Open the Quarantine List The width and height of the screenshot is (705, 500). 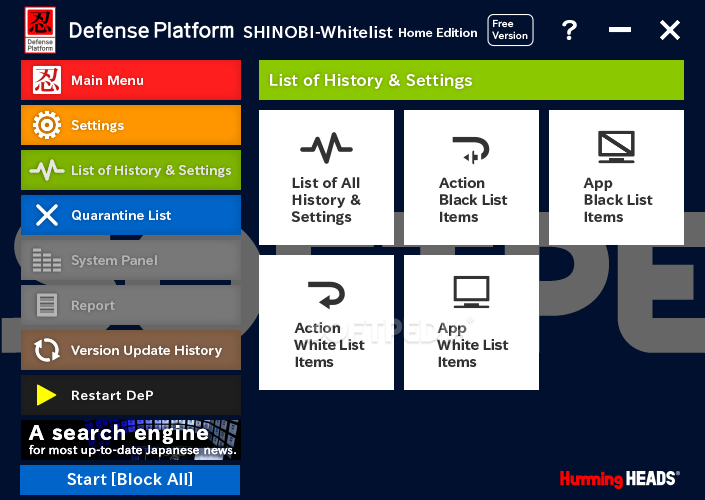[x=131, y=215]
